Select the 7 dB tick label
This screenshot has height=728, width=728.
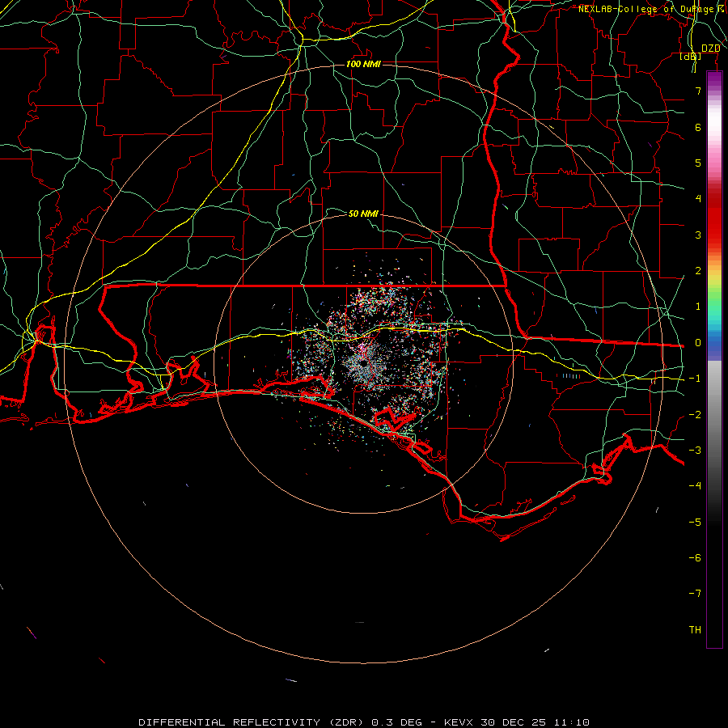tap(698, 91)
